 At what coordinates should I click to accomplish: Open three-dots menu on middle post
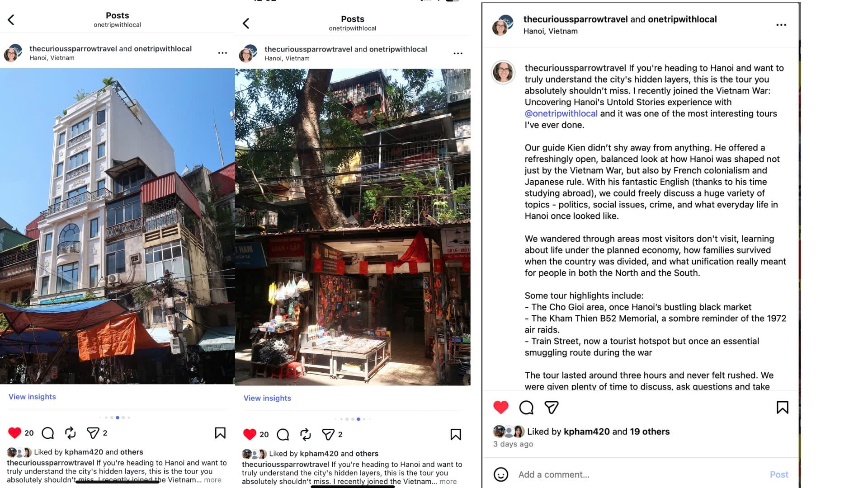pos(458,53)
